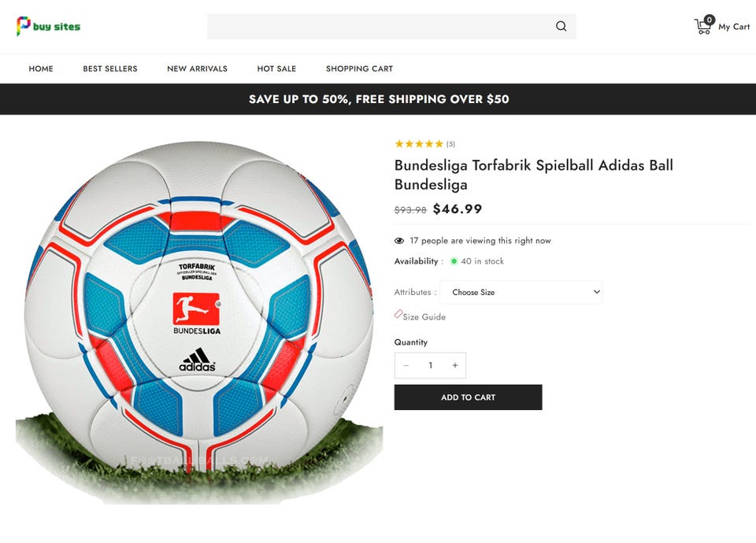Decrease quantity with minus button
The height and width of the screenshot is (543, 756).
point(406,365)
